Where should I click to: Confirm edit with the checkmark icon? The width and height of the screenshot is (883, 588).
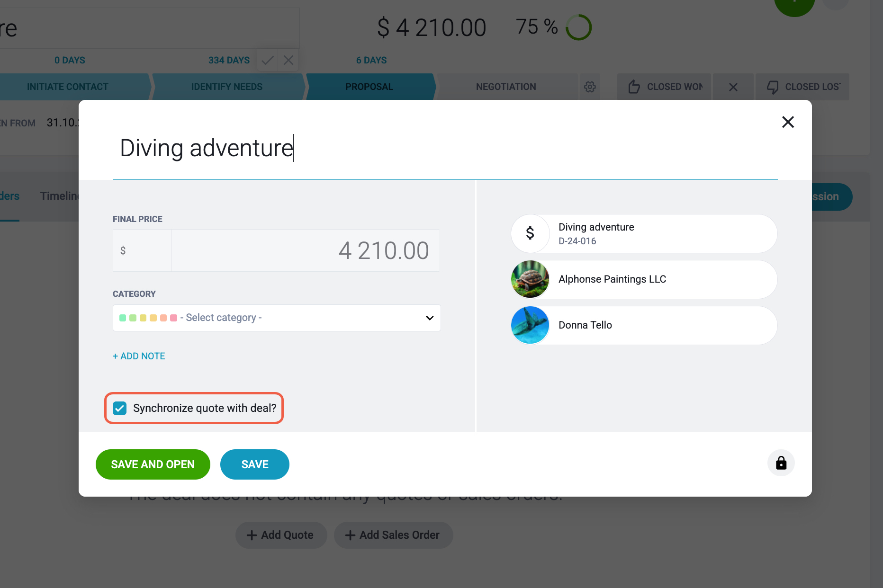(268, 60)
